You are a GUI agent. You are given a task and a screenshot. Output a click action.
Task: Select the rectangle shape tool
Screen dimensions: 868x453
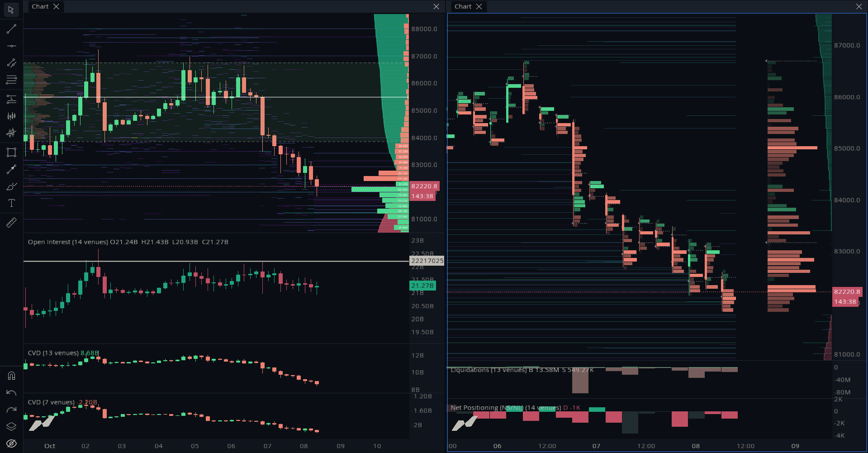click(x=11, y=152)
